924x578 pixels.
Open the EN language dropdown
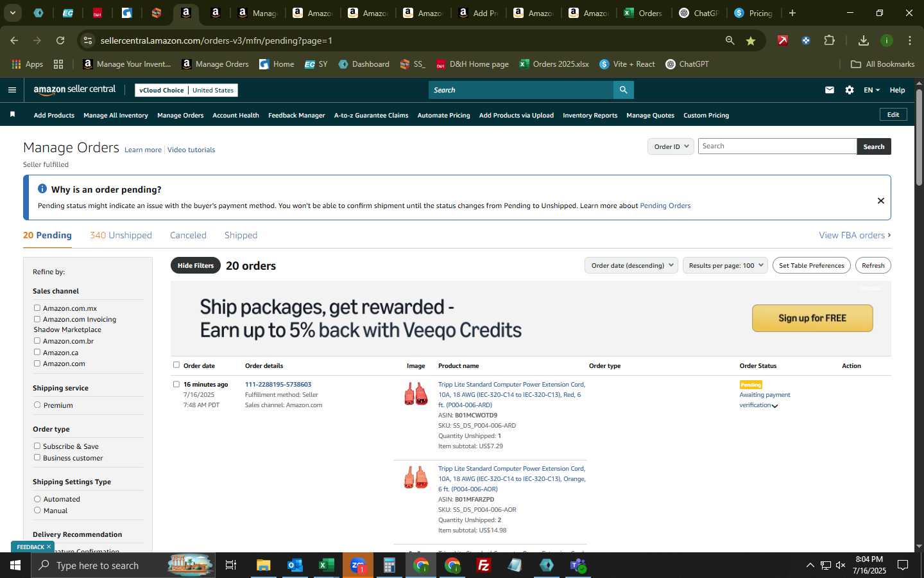pyautogui.click(x=871, y=90)
